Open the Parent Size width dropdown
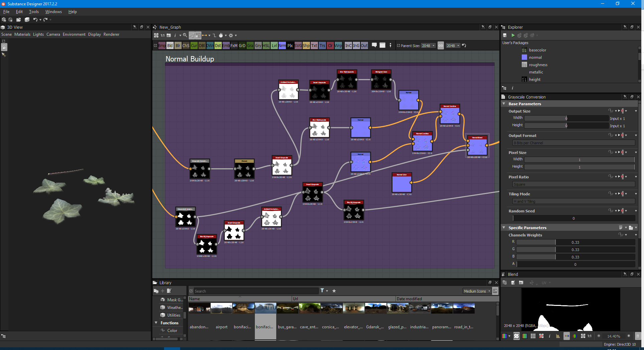This screenshot has height=350, width=644. (428, 46)
